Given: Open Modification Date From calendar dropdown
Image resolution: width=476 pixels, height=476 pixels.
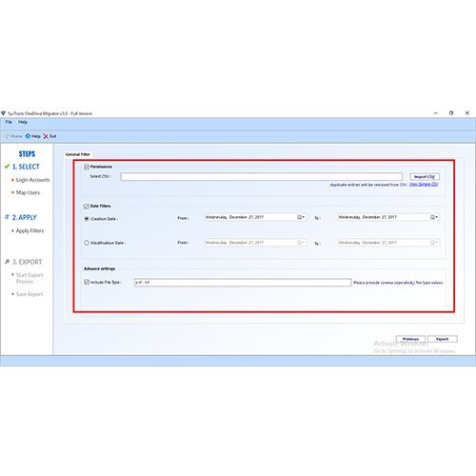Looking at the screenshot, I should [x=301, y=243].
